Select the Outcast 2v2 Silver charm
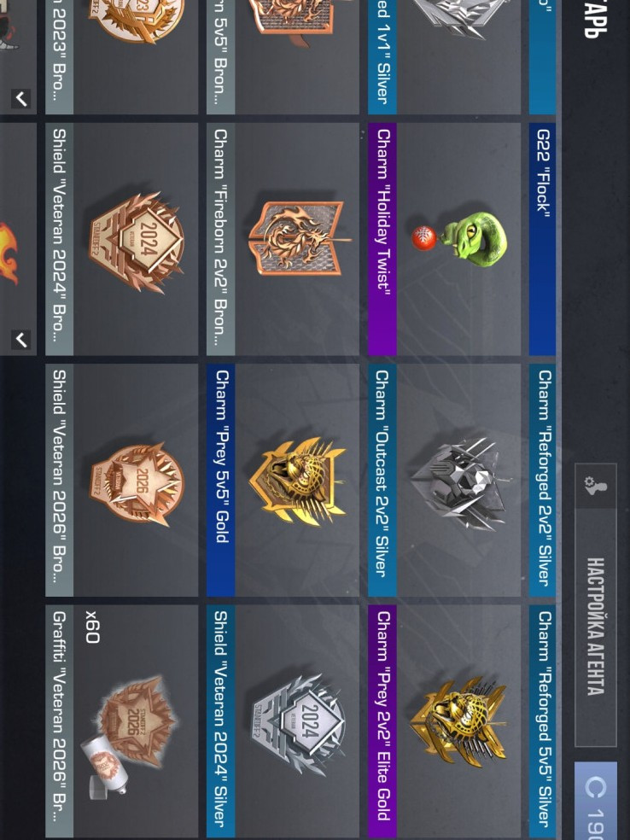This screenshot has height=840, width=630. click(x=444, y=480)
